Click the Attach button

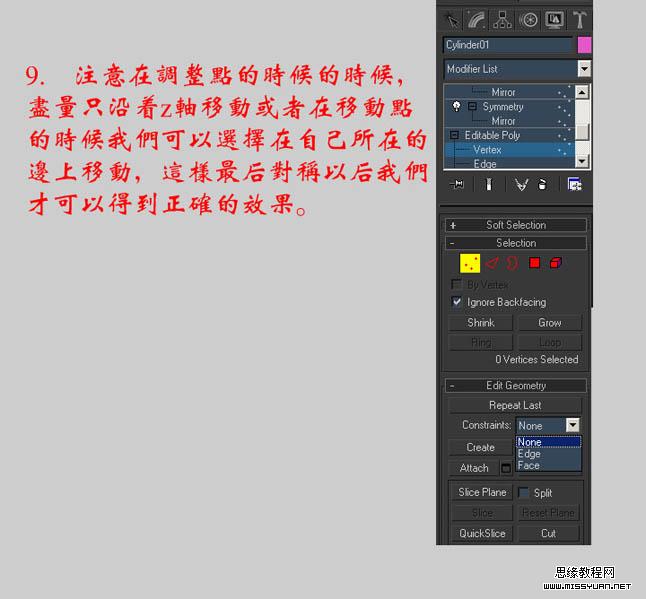point(474,468)
